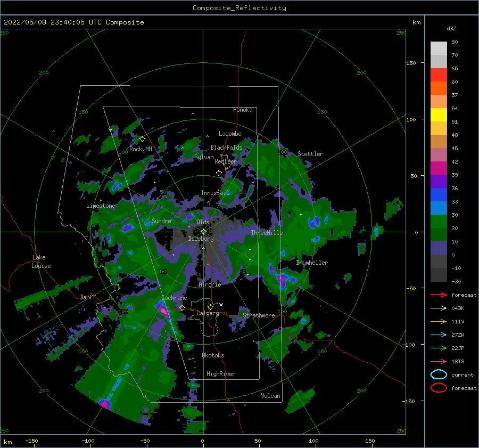
Task: Click the intense magenta storm cell near Cochrane
Action: point(164,312)
